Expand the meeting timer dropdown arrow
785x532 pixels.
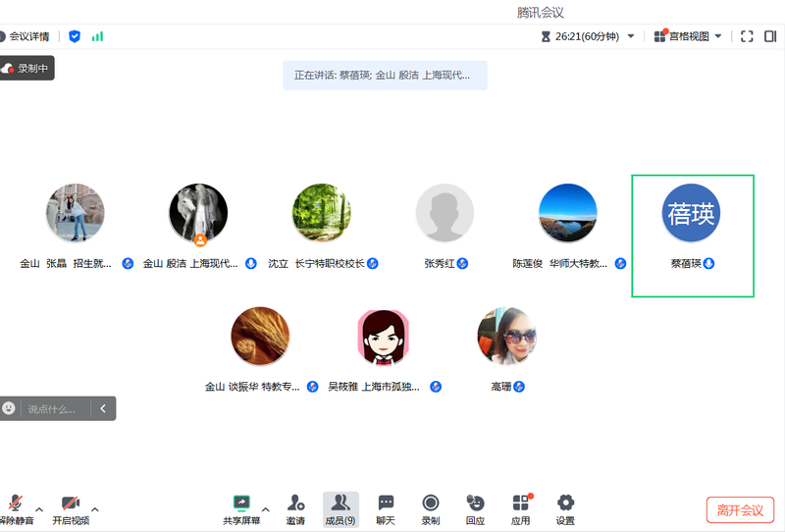pos(631,36)
